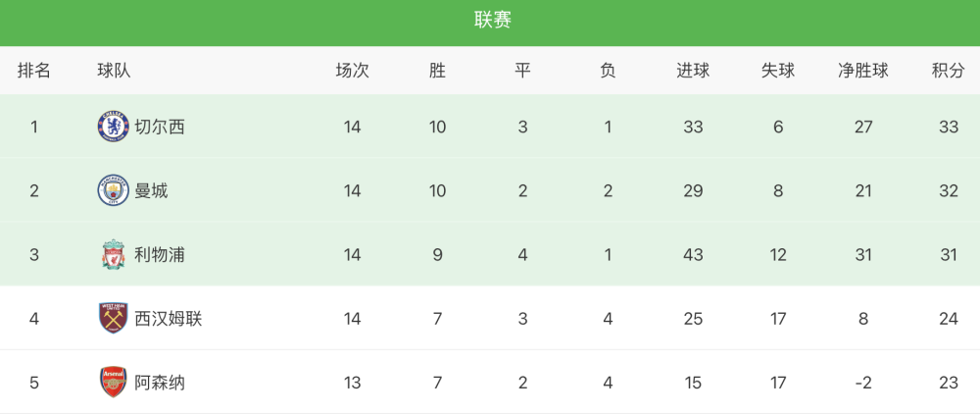
Task: Open the 切尔西 team name link
Action: (x=160, y=127)
